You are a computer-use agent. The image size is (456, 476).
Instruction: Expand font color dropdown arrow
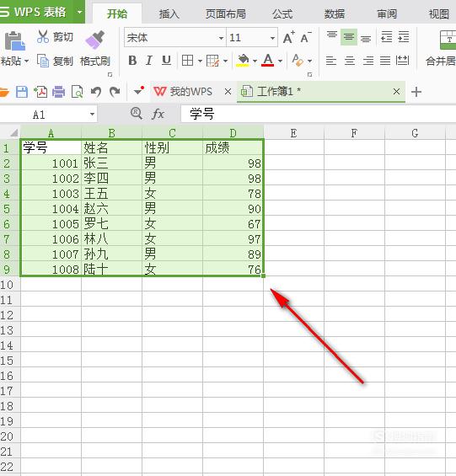(280, 61)
